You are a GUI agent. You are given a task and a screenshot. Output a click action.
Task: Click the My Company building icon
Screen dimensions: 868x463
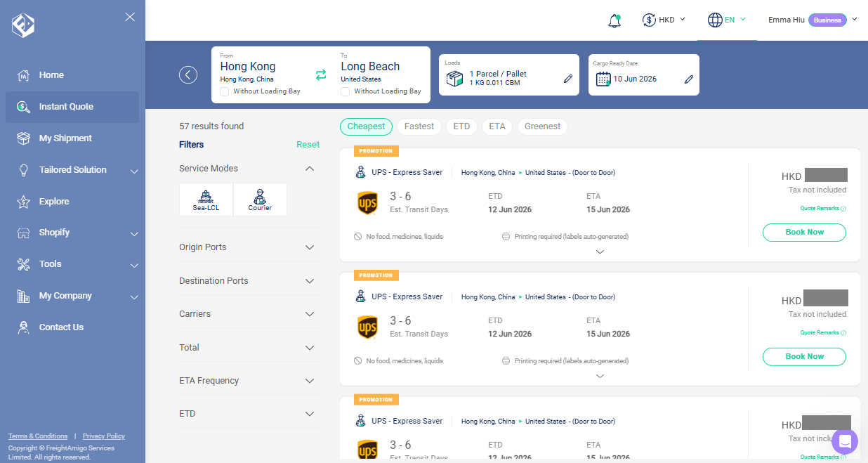click(23, 296)
